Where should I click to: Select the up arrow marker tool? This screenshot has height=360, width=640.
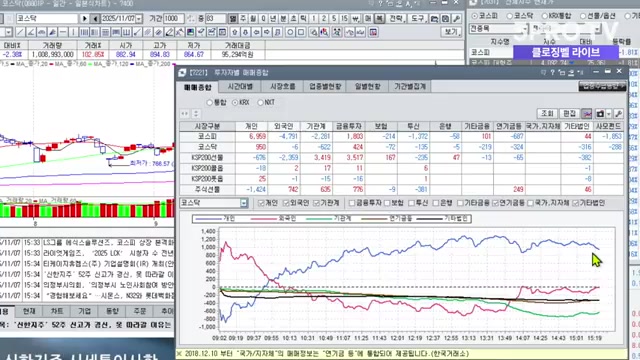point(235,32)
